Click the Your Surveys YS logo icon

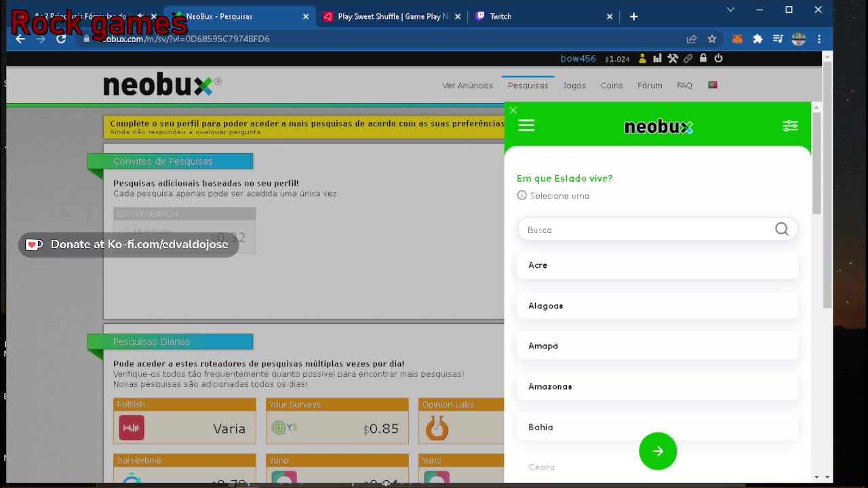pos(285,427)
